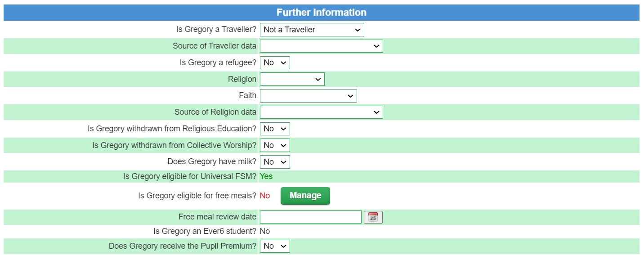
Task: Click the green 'Yes' Universal FSM status
Action: coord(266,176)
